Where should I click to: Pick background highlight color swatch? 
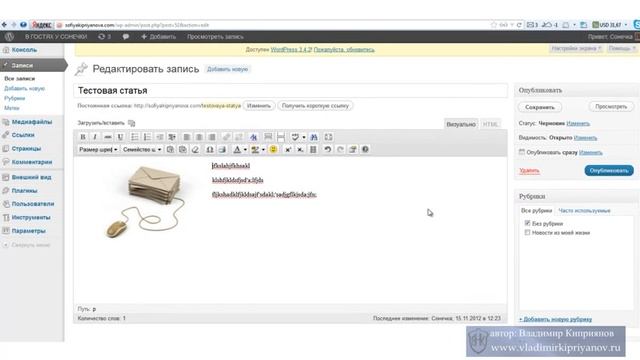255,149
